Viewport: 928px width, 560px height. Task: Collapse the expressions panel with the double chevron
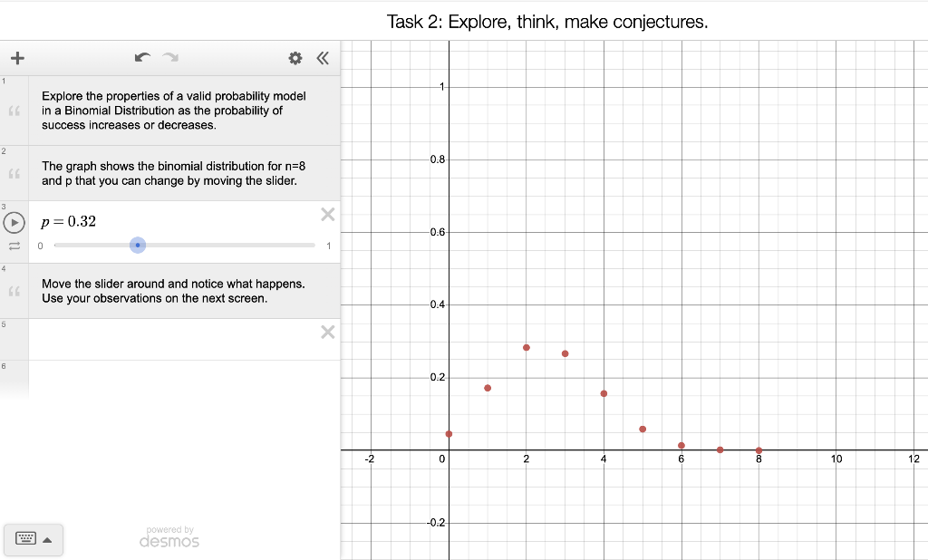(323, 57)
